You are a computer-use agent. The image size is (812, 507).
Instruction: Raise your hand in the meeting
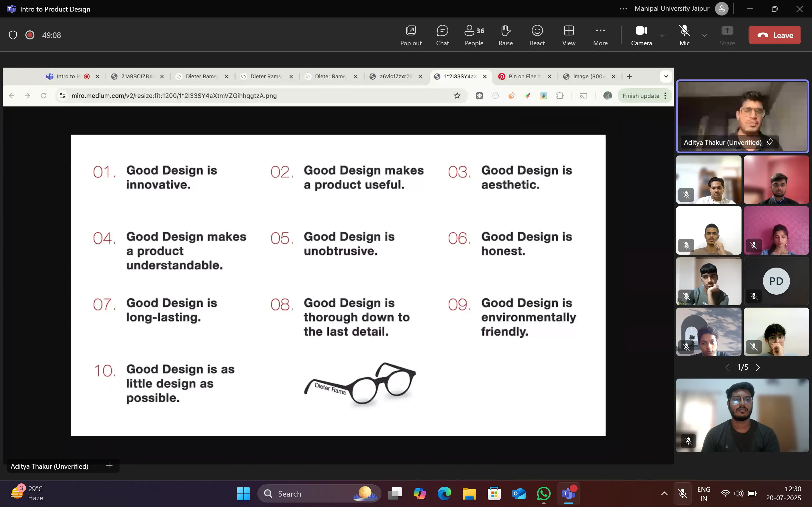tap(505, 35)
